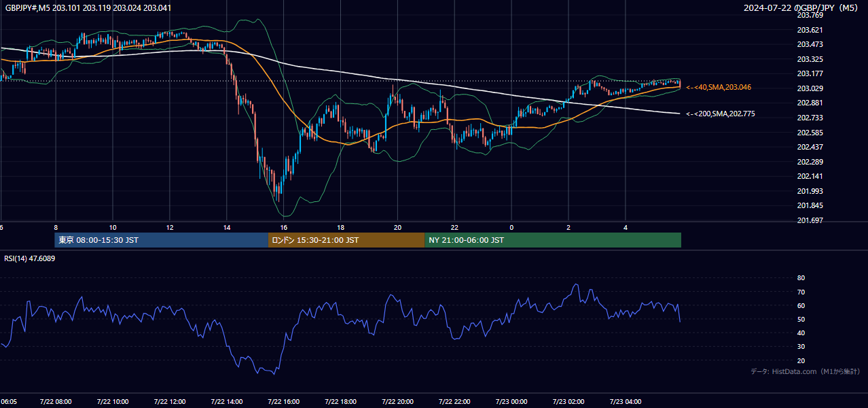Click the 7/22 12:00 bottom time label
The width and height of the screenshot is (868, 408).
170,402
